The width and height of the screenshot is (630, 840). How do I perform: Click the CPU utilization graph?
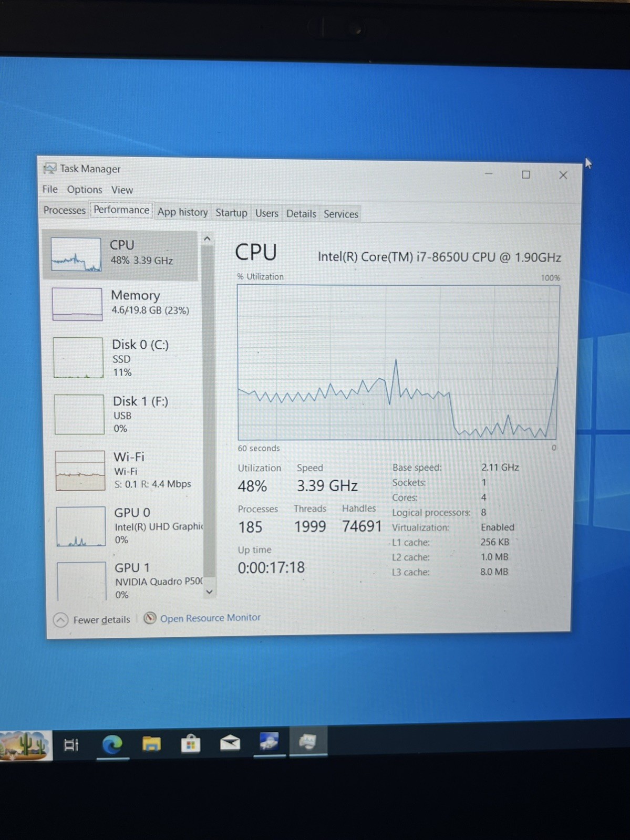[399, 362]
